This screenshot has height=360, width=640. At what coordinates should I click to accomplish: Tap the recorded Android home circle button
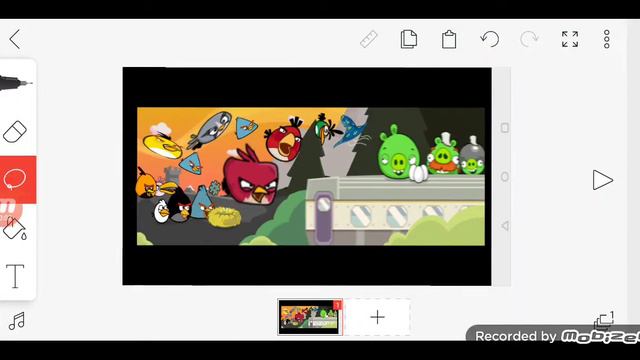505,177
